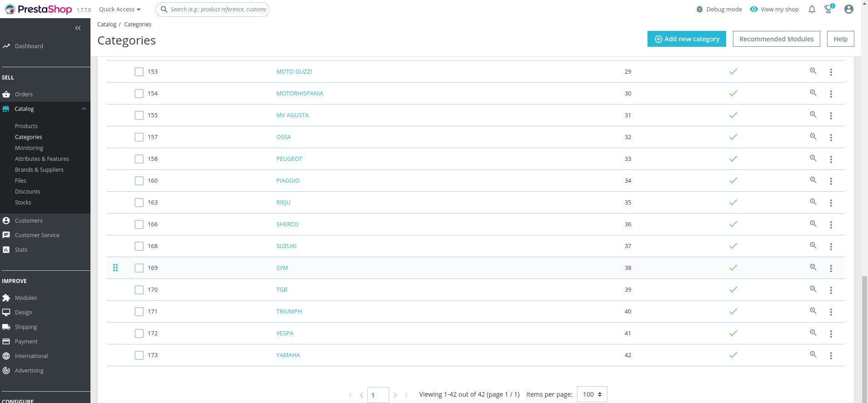Click the current page number input
The height and width of the screenshot is (403, 868).
(378, 395)
